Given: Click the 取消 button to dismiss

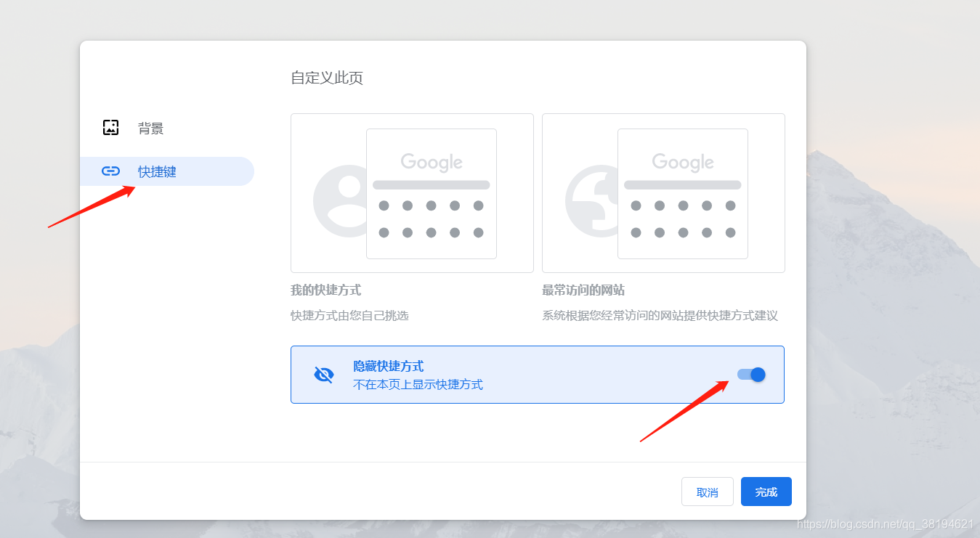Looking at the screenshot, I should coord(707,492).
